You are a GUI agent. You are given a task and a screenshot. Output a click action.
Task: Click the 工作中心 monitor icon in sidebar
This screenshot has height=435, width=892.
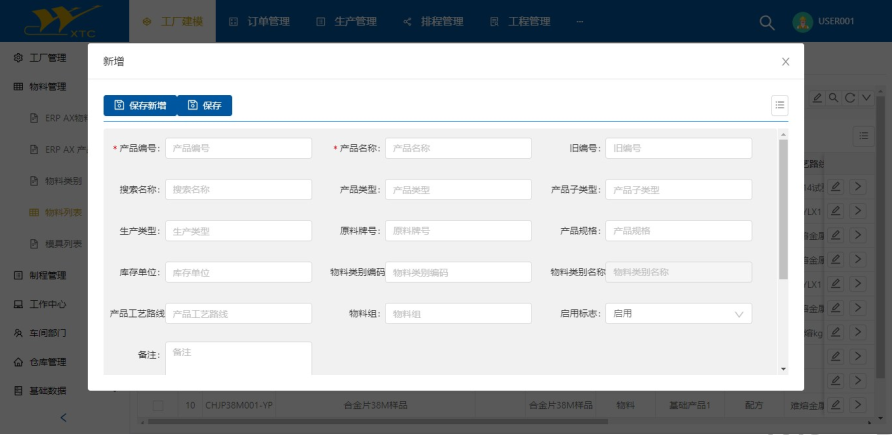18,304
